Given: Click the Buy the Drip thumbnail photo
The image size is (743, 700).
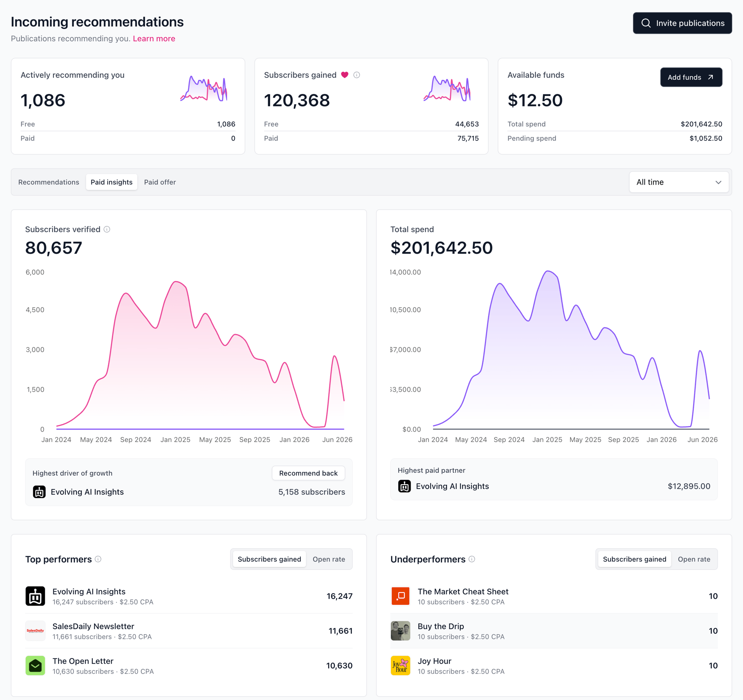Looking at the screenshot, I should point(401,631).
